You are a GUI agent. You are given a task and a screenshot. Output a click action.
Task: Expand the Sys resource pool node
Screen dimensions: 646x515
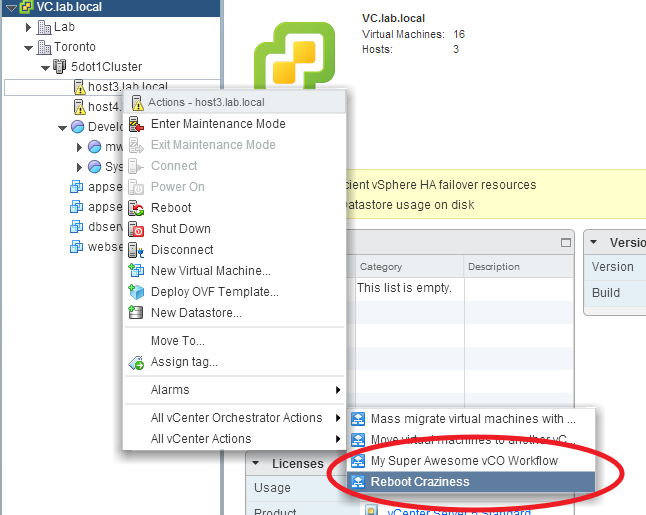(79, 167)
